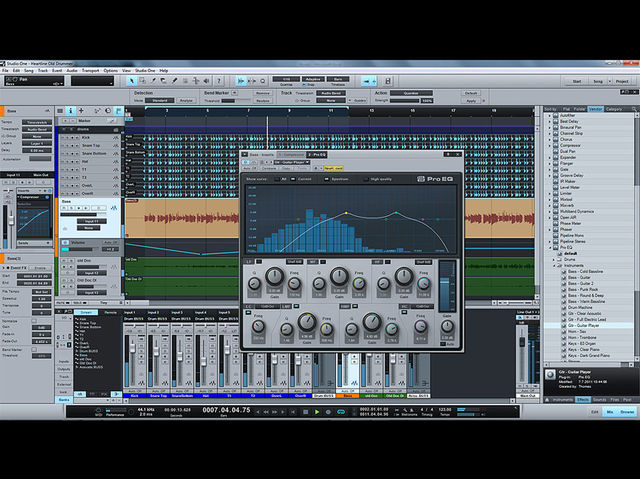Select Bass - Guitar preset in browser
Screen dimensions: 640x479
(x=579, y=277)
